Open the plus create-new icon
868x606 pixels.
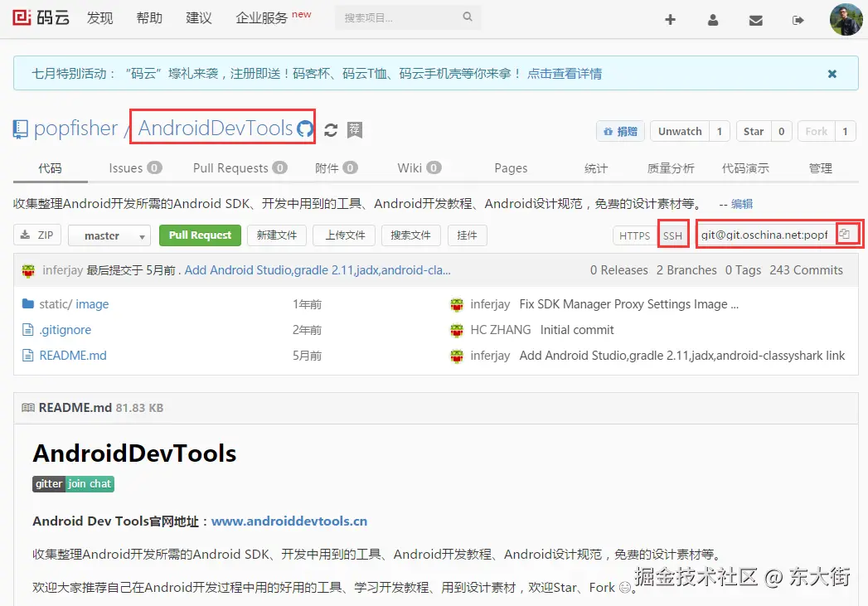pyautogui.click(x=670, y=20)
